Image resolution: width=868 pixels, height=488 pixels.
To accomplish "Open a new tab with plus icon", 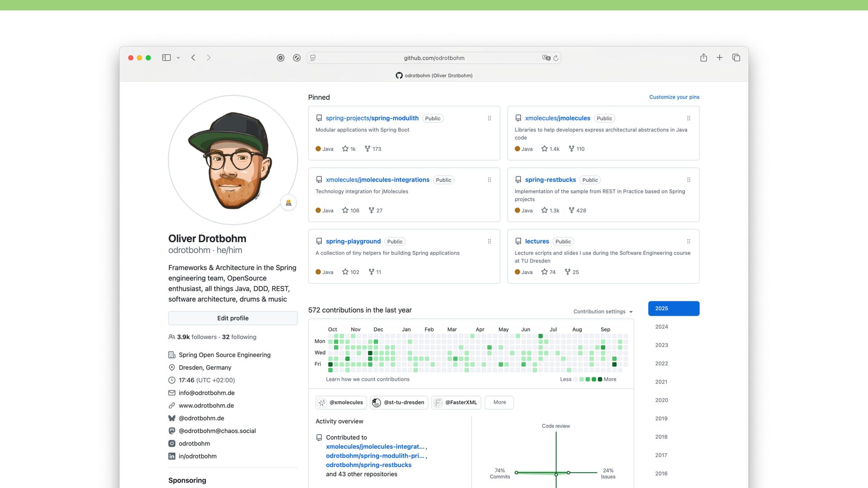I will click(719, 58).
